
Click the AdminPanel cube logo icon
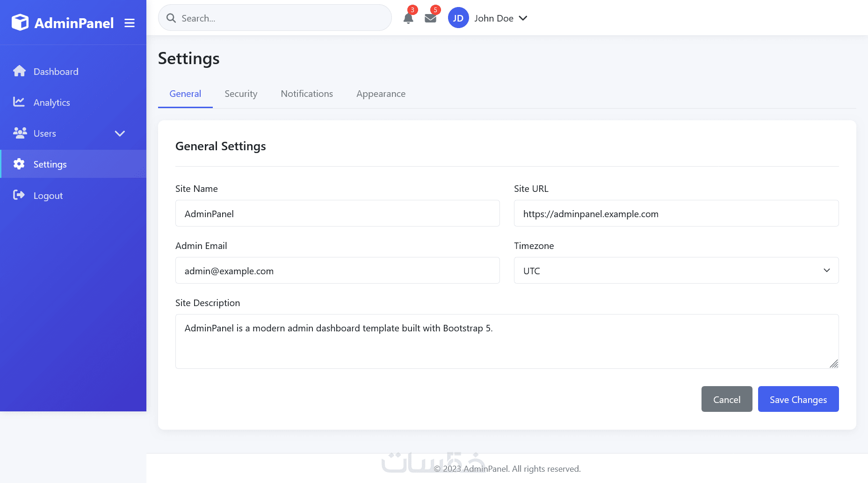pos(20,22)
